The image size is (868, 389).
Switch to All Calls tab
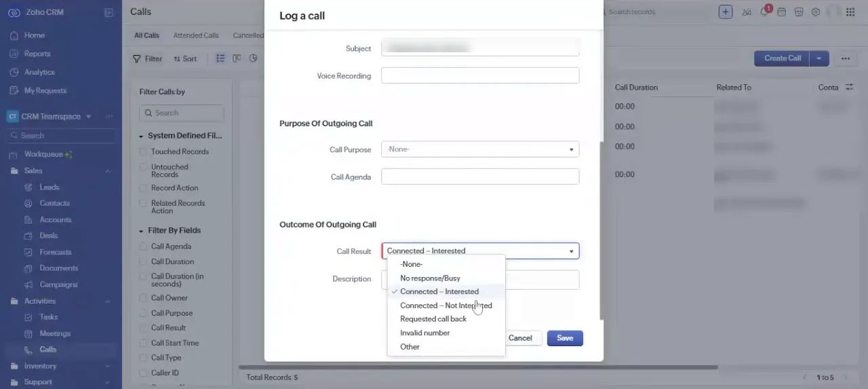pos(146,35)
